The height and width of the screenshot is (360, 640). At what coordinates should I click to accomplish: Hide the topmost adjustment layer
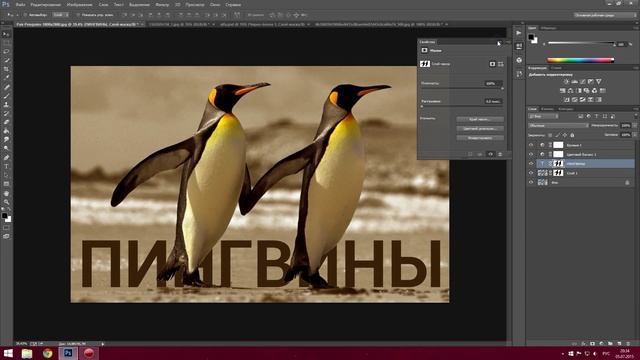click(531, 145)
